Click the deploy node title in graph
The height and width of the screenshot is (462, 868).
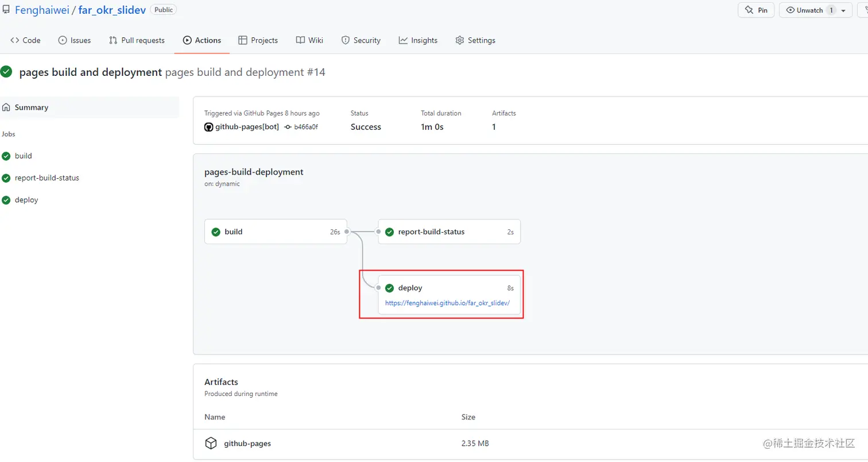click(410, 288)
